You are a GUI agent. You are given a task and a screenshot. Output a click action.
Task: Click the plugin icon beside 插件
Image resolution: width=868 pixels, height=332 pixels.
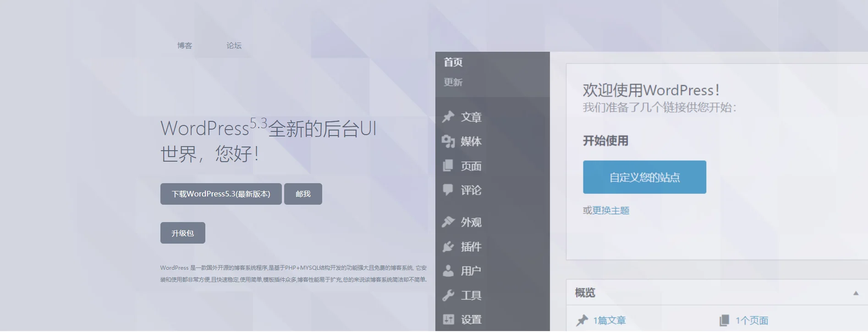tap(448, 247)
